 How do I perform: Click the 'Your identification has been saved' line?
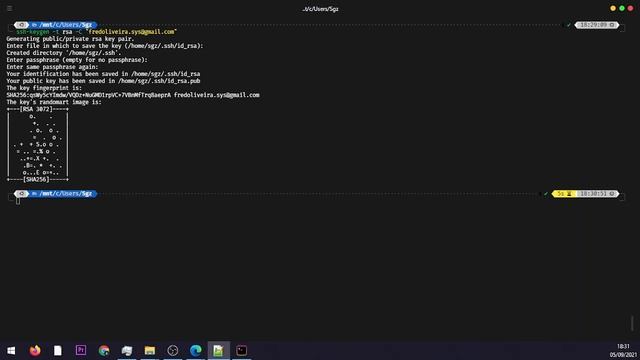tap(103, 74)
